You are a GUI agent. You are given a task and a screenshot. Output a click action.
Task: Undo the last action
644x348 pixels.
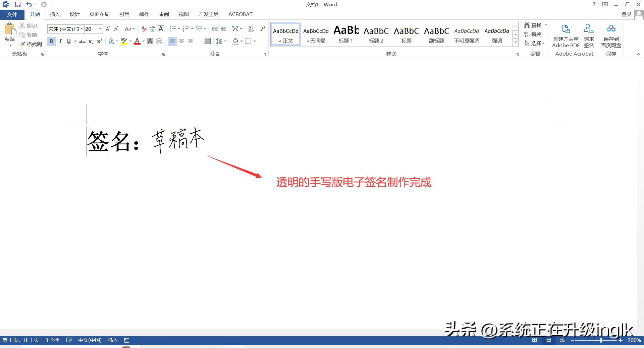[29, 4]
